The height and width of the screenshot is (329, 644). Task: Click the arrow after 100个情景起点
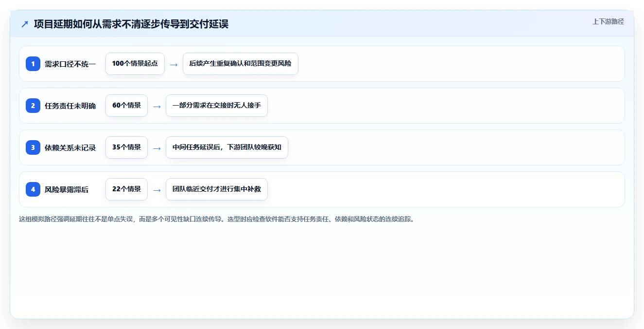(174, 64)
